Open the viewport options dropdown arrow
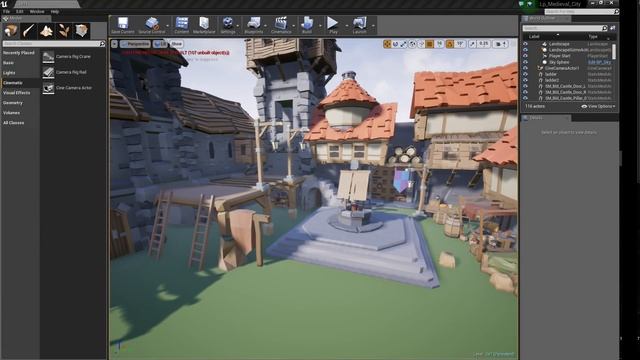640x360 pixels. (114, 44)
